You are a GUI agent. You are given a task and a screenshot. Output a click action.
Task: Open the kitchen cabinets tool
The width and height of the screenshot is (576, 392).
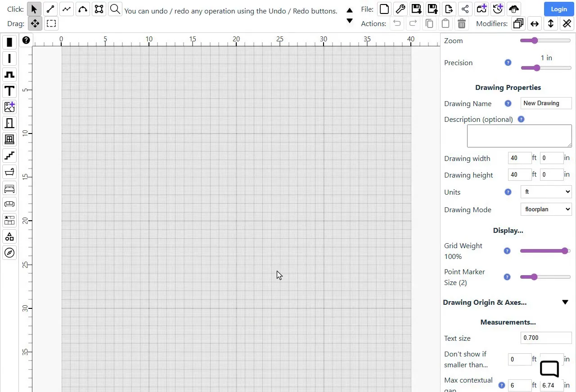pyautogui.click(x=9, y=220)
